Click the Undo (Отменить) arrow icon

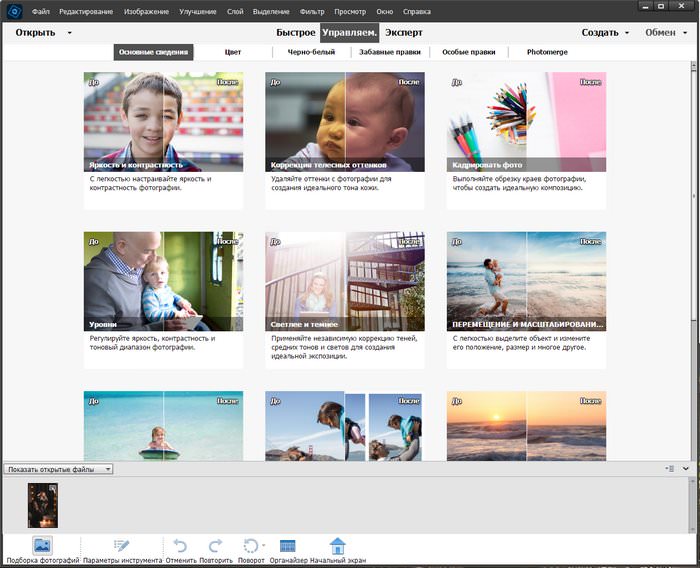click(x=180, y=546)
